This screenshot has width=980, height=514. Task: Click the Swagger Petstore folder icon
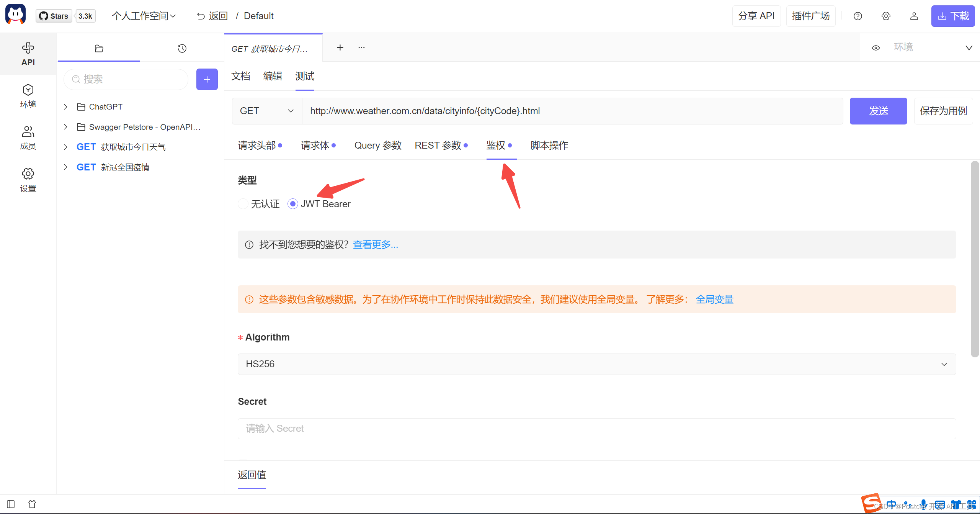tap(81, 127)
